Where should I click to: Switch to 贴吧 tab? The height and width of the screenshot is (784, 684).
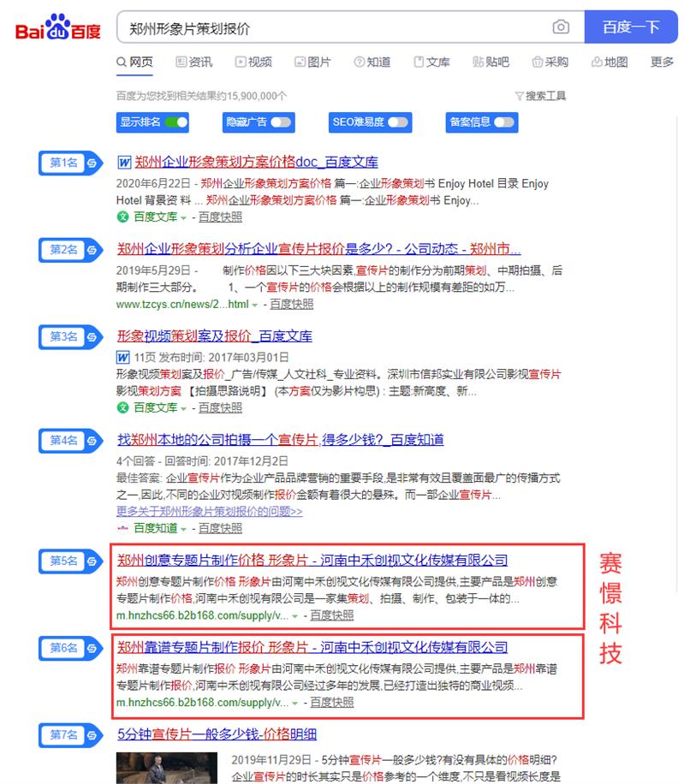click(x=491, y=62)
